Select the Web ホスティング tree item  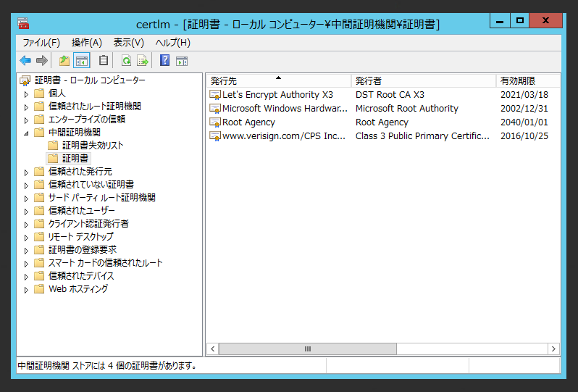click(78, 288)
